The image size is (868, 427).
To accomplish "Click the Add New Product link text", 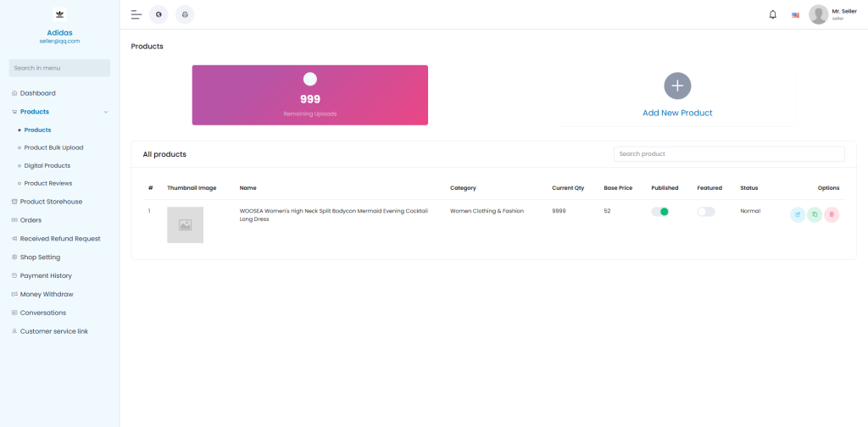I will (677, 113).
